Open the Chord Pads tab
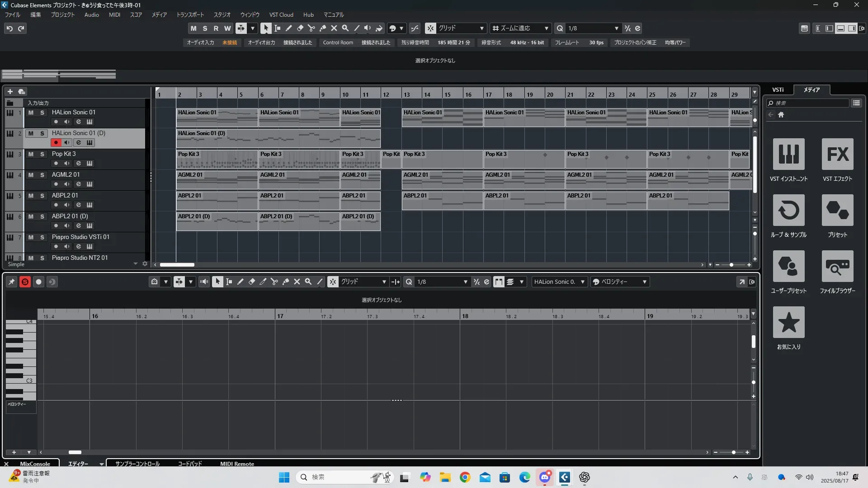Screen dimensions: 868x488 tap(189, 464)
